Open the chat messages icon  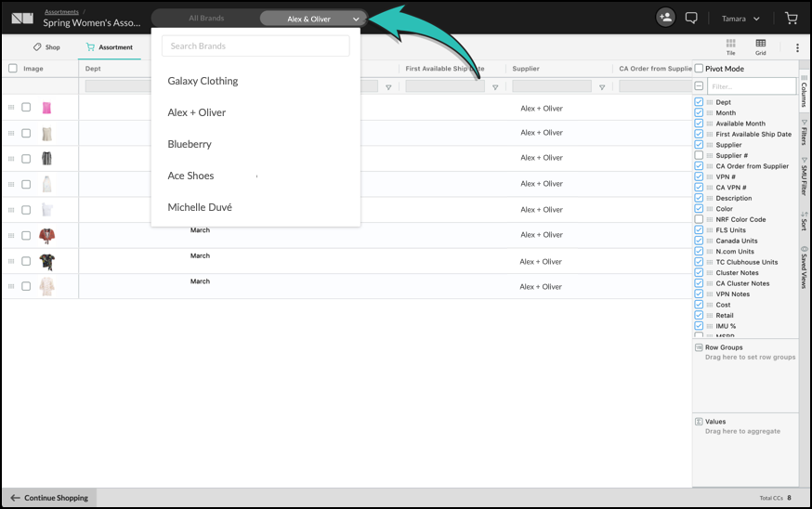click(691, 19)
